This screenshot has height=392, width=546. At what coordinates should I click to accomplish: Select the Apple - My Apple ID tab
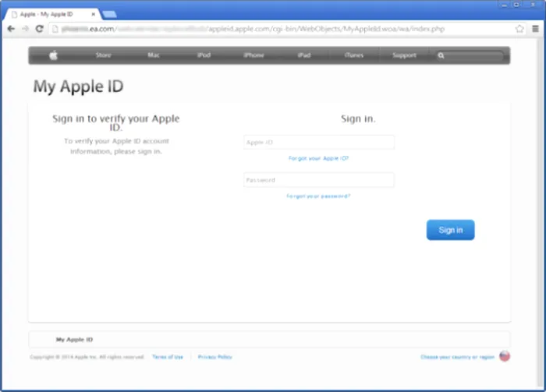(52, 14)
